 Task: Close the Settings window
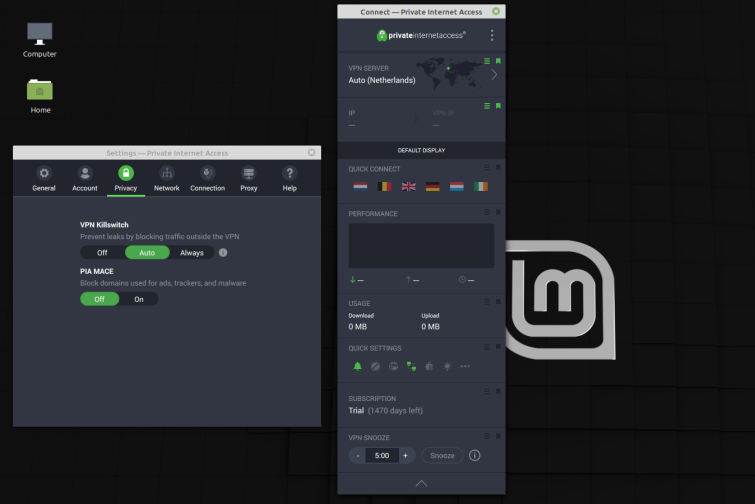pyautogui.click(x=312, y=153)
